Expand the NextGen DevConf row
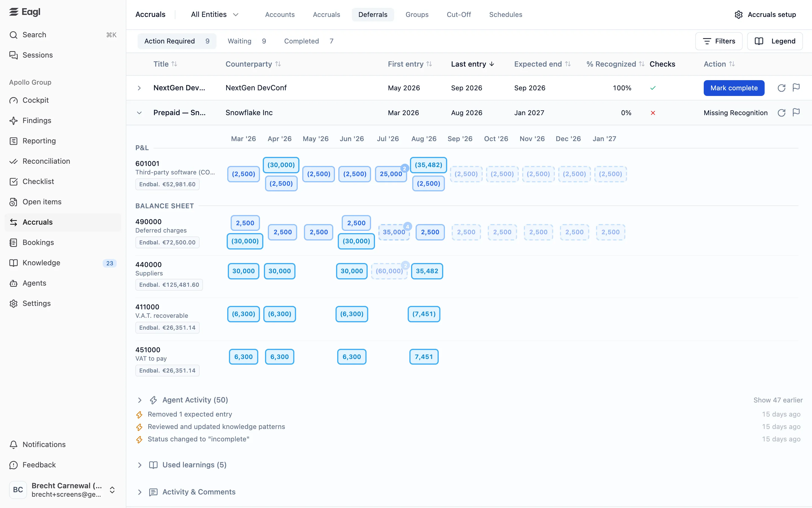 [139, 88]
